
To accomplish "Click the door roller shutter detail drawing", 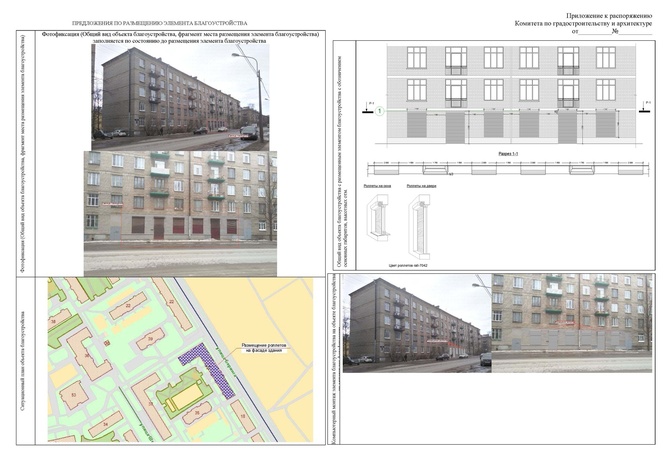I will [420, 227].
